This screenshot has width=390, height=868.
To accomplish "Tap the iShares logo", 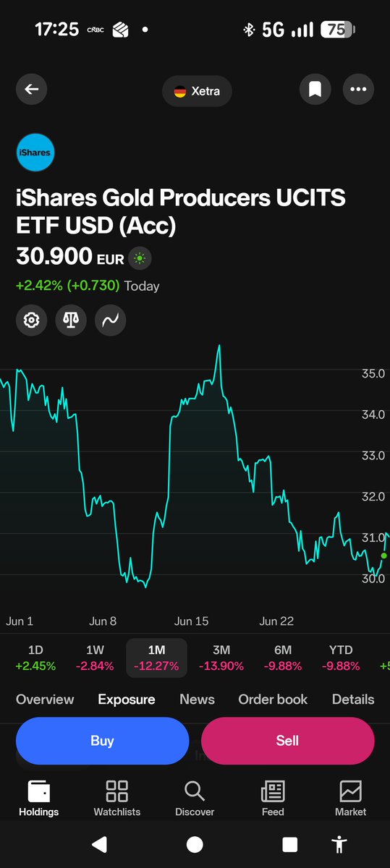I will (x=35, y=153).
